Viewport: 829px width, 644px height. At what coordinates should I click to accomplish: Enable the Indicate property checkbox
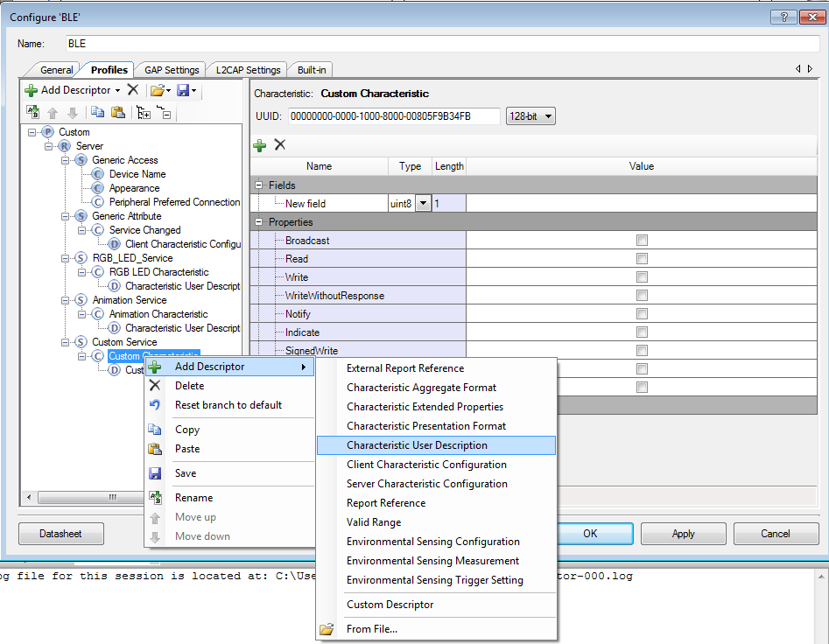[x=642, y=332]
